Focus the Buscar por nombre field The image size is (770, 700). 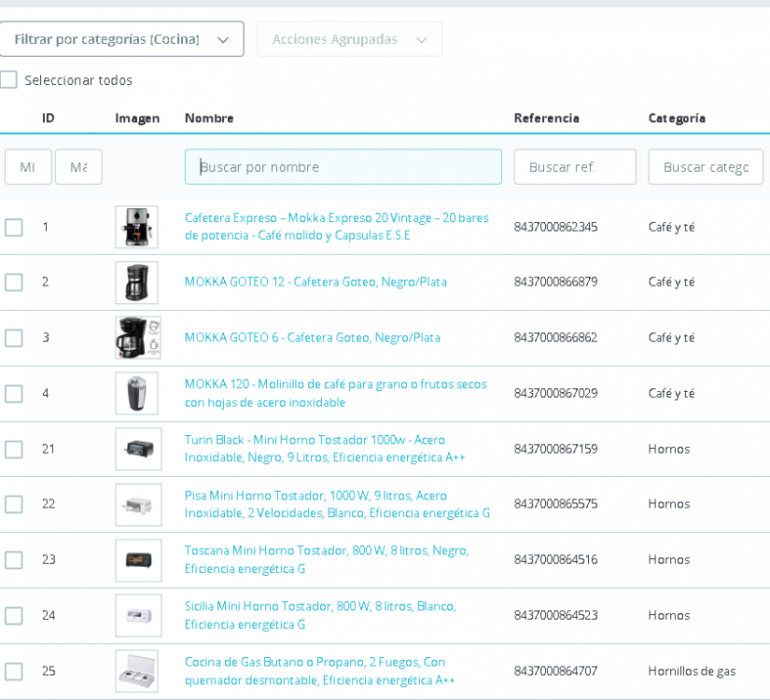[343, 167]
